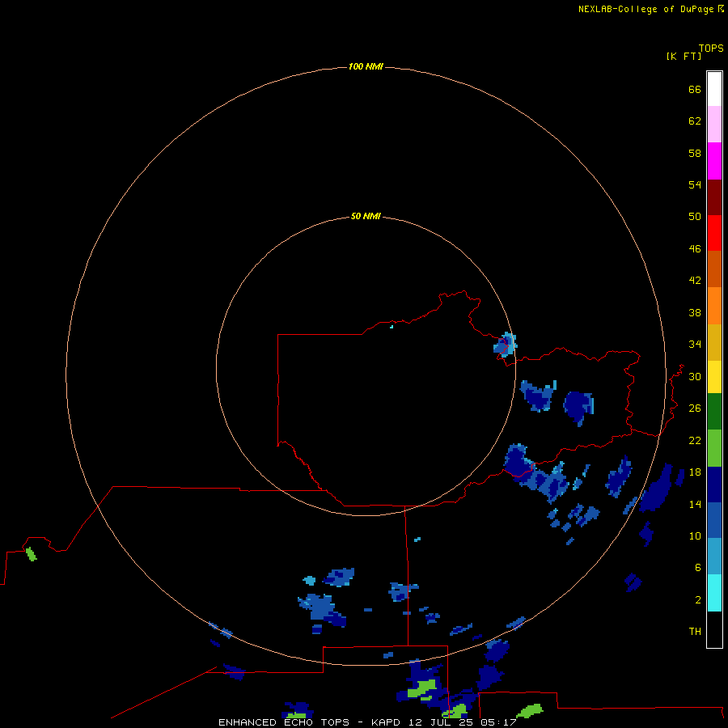Click the green echo cell at far left edge

pyautogui.click(x=31, y=554)
